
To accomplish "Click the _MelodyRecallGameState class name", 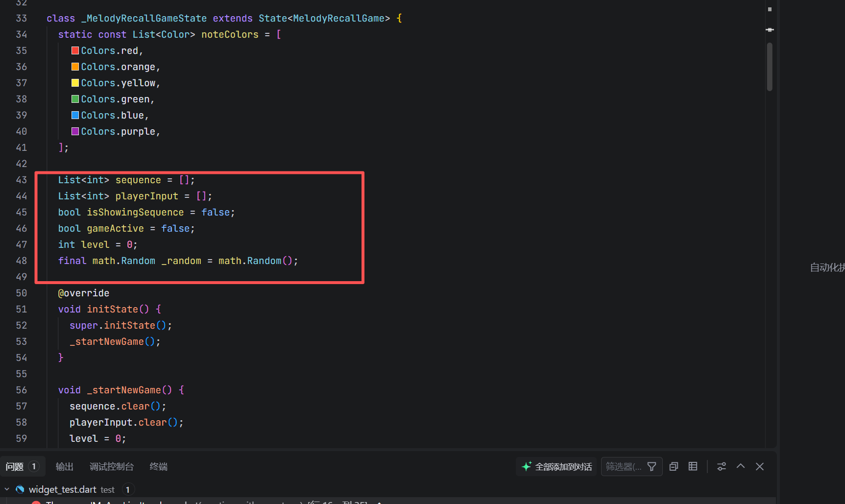I will click(x=144, y=18).
